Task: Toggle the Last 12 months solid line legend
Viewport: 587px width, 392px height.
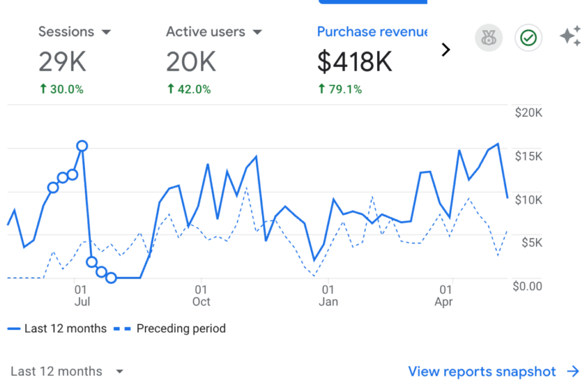Action: [57, 328]
